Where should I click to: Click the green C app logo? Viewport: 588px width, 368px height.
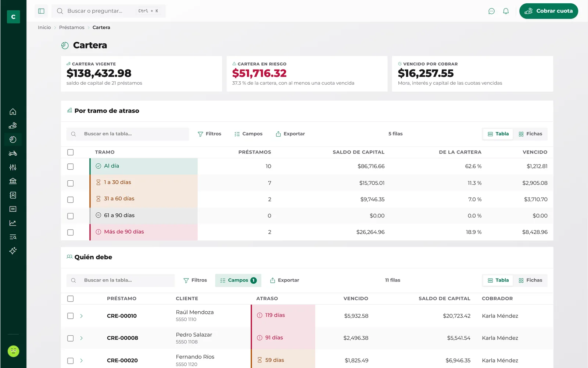click(x=13, y=17)
